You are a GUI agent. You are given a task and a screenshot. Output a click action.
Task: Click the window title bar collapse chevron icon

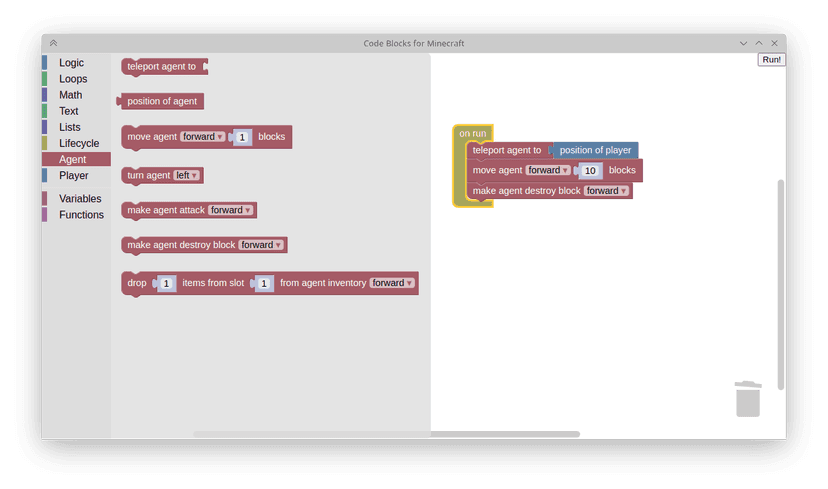(x=53, y=43)
